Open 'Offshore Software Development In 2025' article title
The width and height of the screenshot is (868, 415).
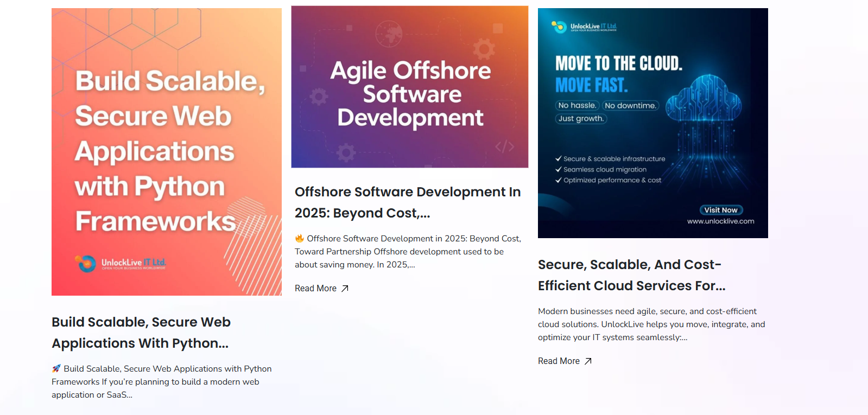[x=408, y=202]
